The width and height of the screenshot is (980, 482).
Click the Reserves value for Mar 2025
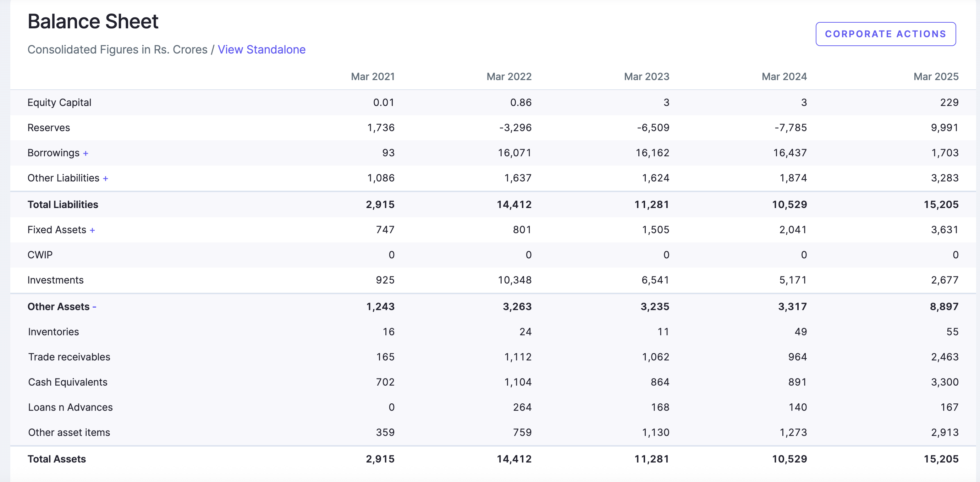944,128
